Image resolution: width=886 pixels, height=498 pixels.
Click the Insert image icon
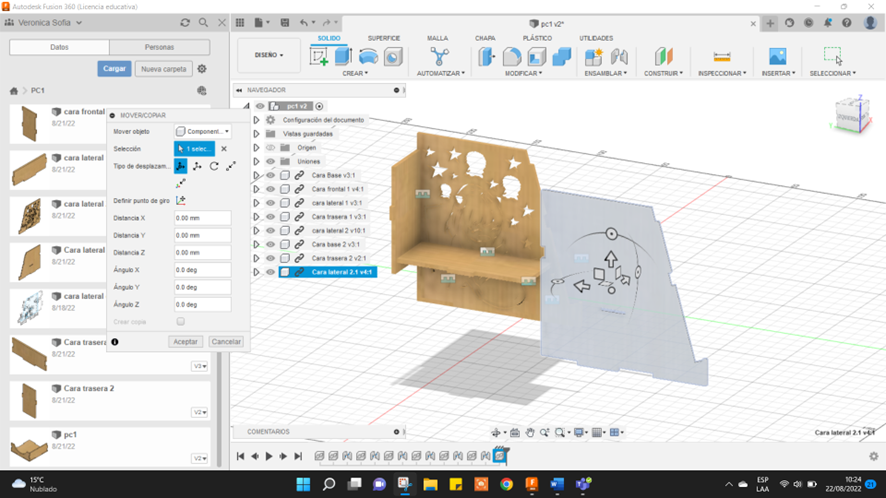point(778,57)
